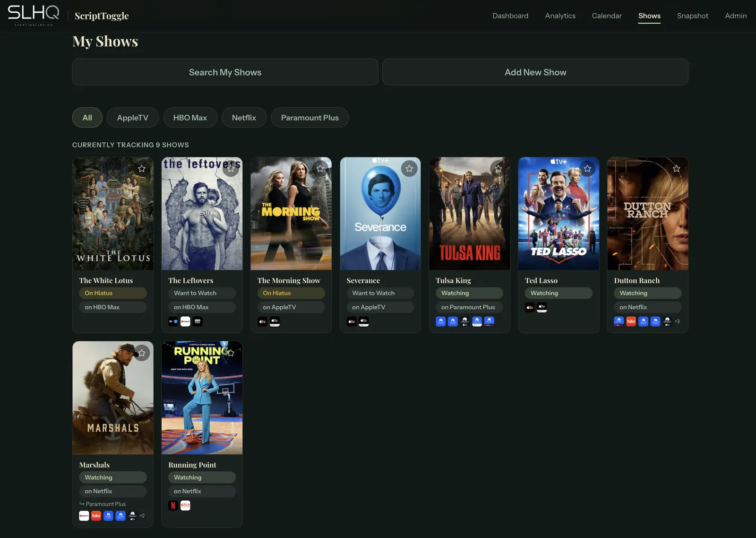Toggle the favorite star on Severance
Screen dimensions: 756x538
click(409, 169)
